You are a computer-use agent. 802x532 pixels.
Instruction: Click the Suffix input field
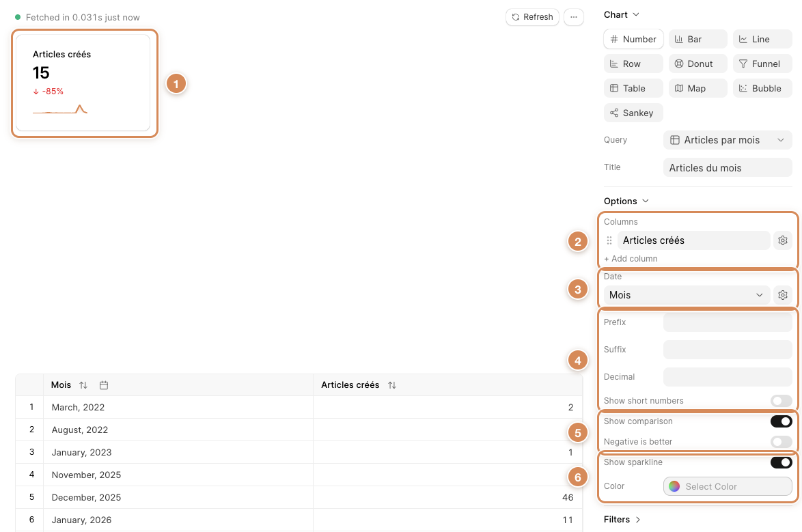pos(728,350)
